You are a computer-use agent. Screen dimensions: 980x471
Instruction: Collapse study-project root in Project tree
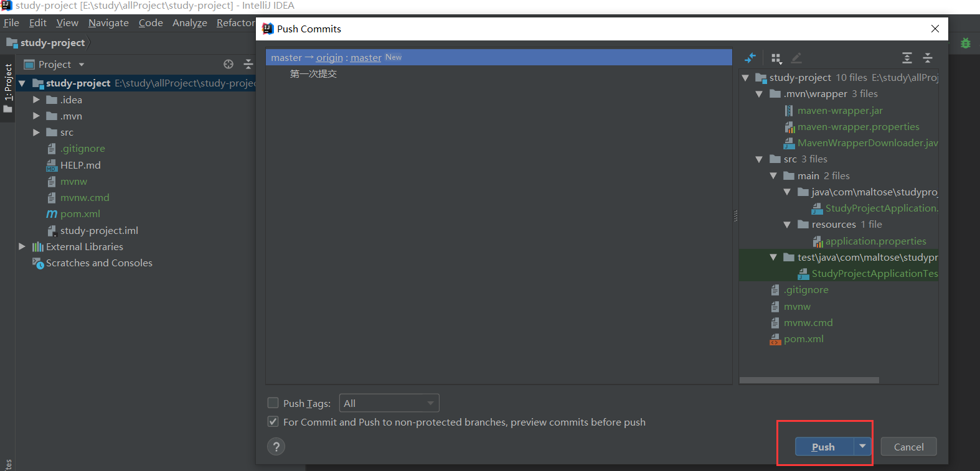[x=22, y=83]
